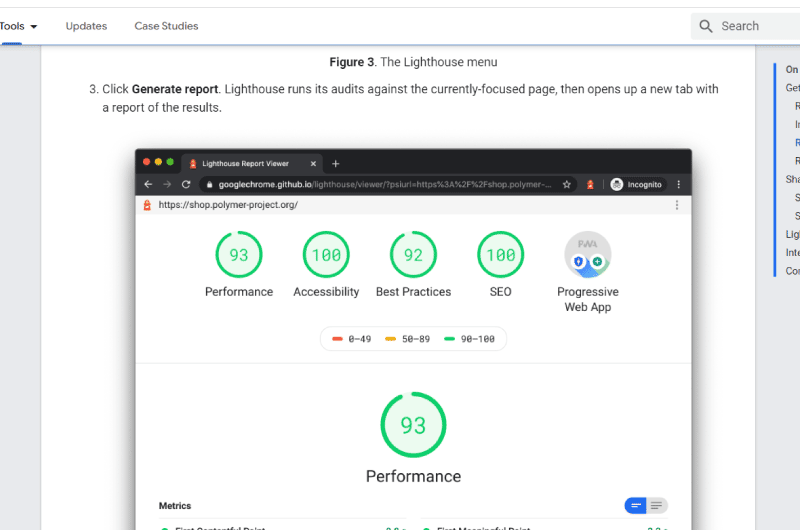This screenshot has height=530, width=800.
Task: Click the googlechrome.github.io address bar URL
Action: [x=385, y=185]
